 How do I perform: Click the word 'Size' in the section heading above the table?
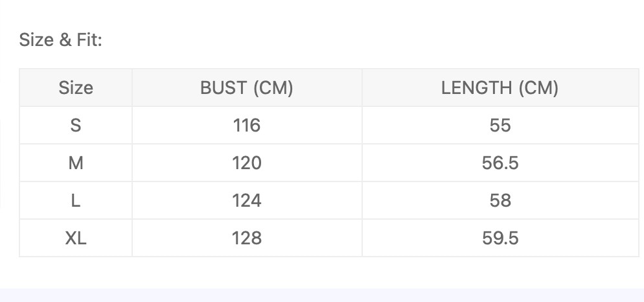[x=36, y=40]
